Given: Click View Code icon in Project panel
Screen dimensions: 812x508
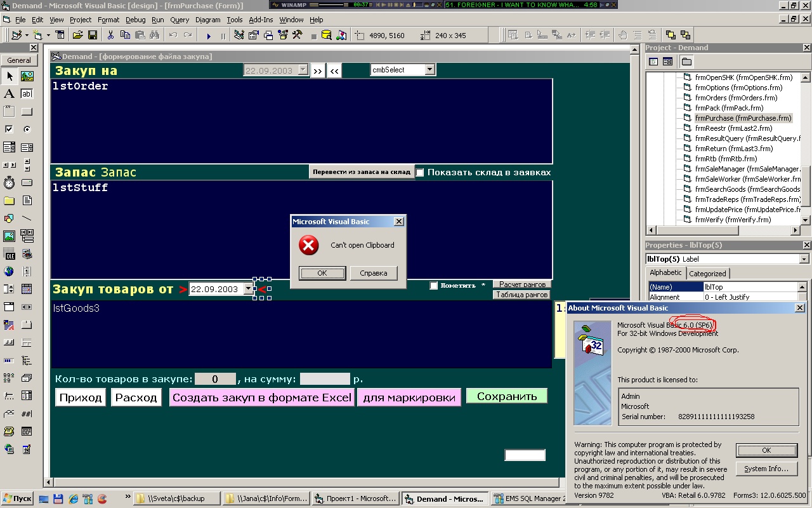Looking at the screenshot, I should tap(653, 62).
